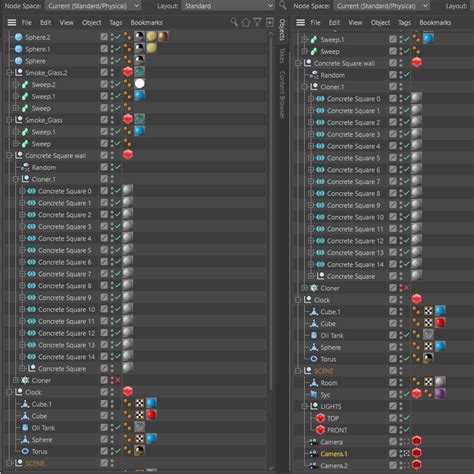
Task: Collapse the SCENE group in right panel
Action: [x=298, y=371]
